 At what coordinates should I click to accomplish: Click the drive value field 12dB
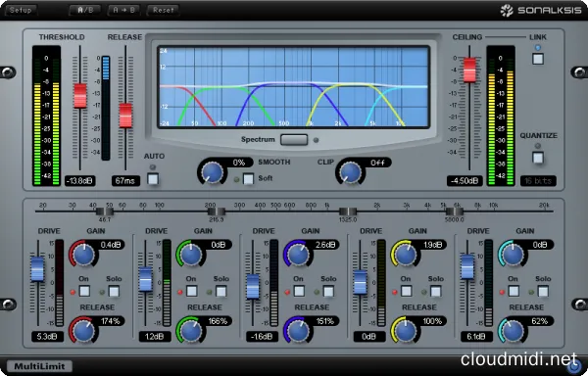(155, 336)
